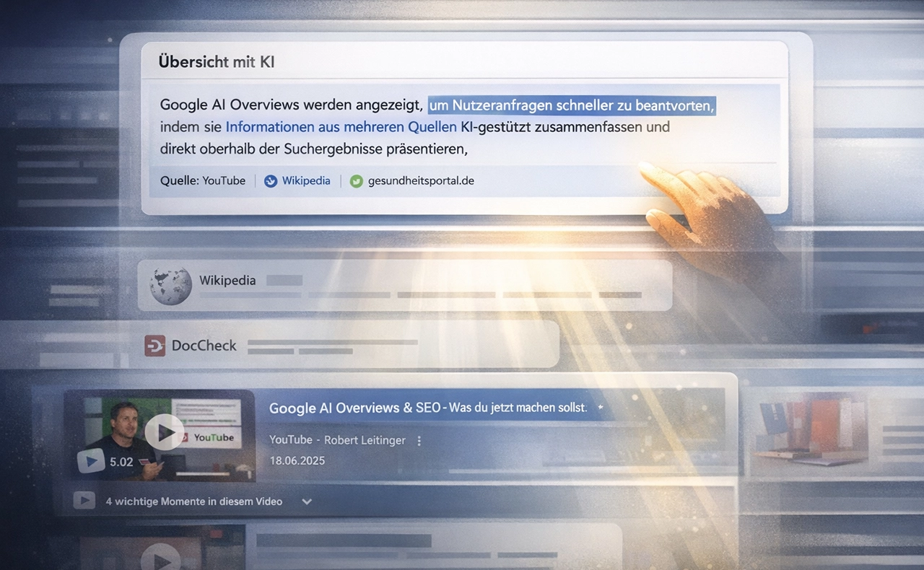Open the three-dot menu beside Robert Leitinger

[x=419, y=440]
